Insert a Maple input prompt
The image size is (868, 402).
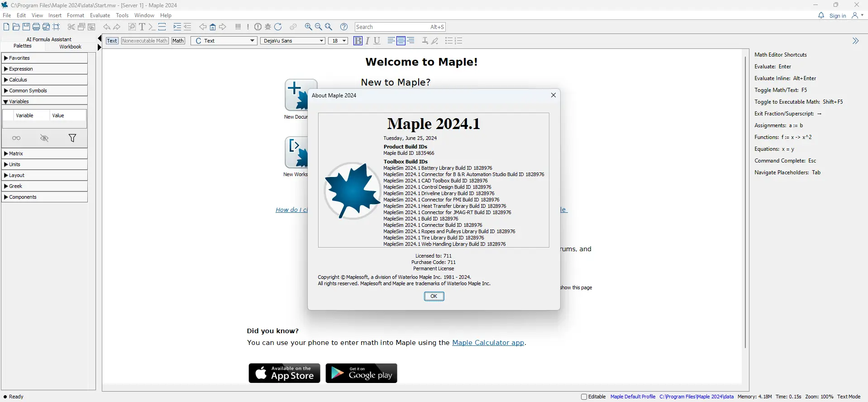[152, 27]
